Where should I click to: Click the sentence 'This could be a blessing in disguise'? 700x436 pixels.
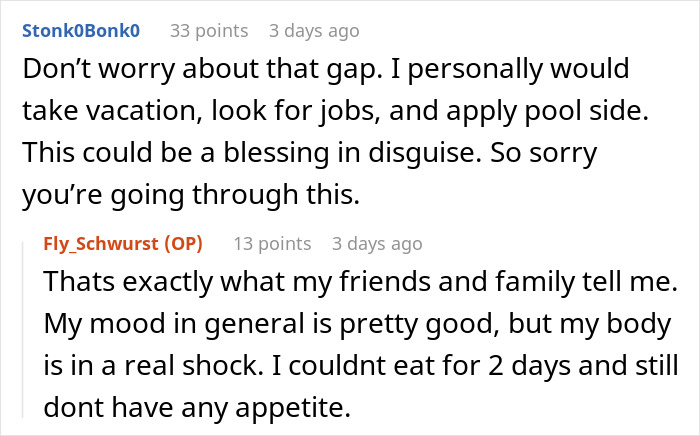pyautogui.click(x=252, y=153)
